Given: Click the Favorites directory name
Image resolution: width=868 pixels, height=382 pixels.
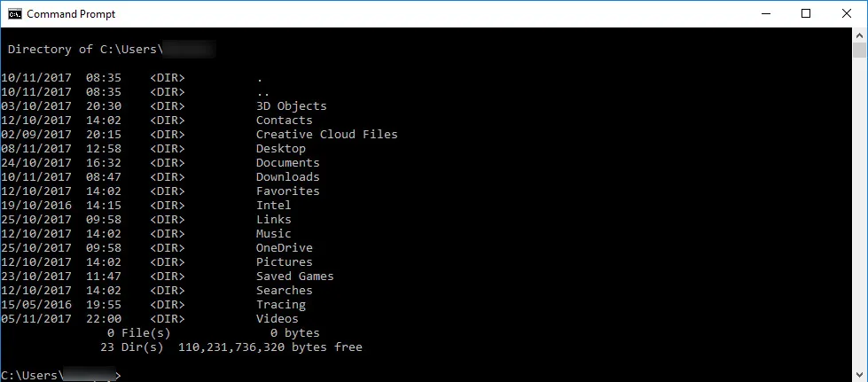Looking at the screenshot, I should [x=287, y=191].
